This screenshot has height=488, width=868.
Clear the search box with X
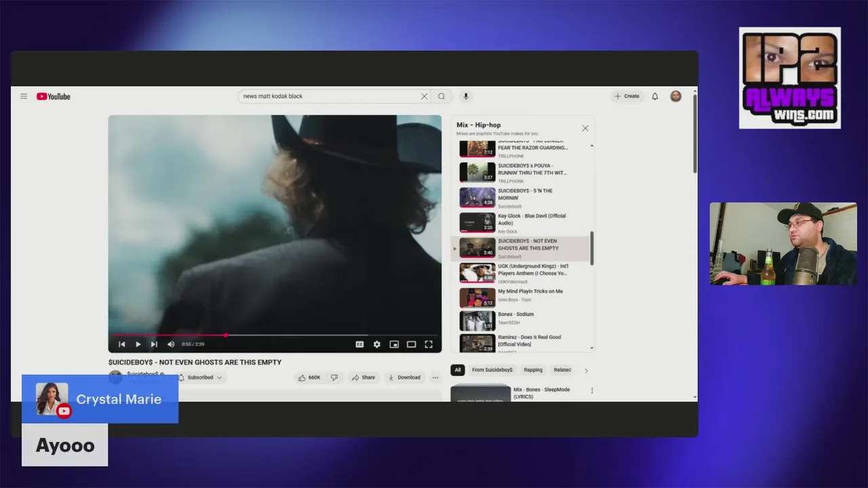tap(425, 96)
